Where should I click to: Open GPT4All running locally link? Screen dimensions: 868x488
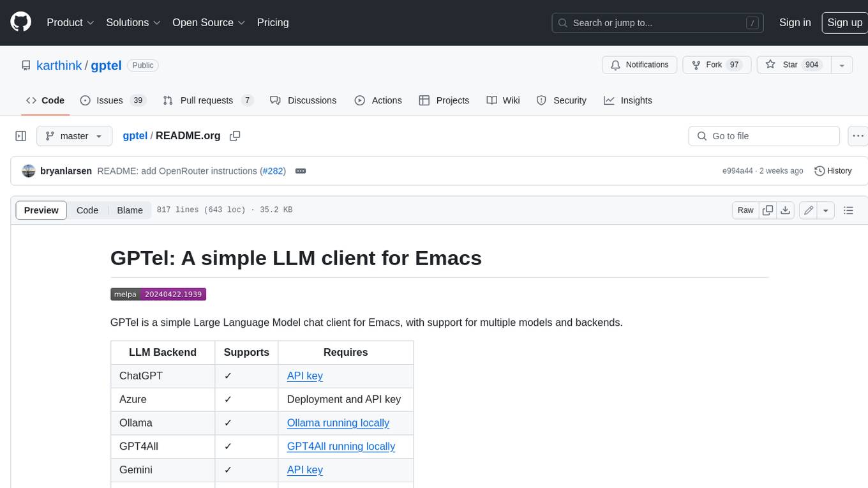coord(341,446)
